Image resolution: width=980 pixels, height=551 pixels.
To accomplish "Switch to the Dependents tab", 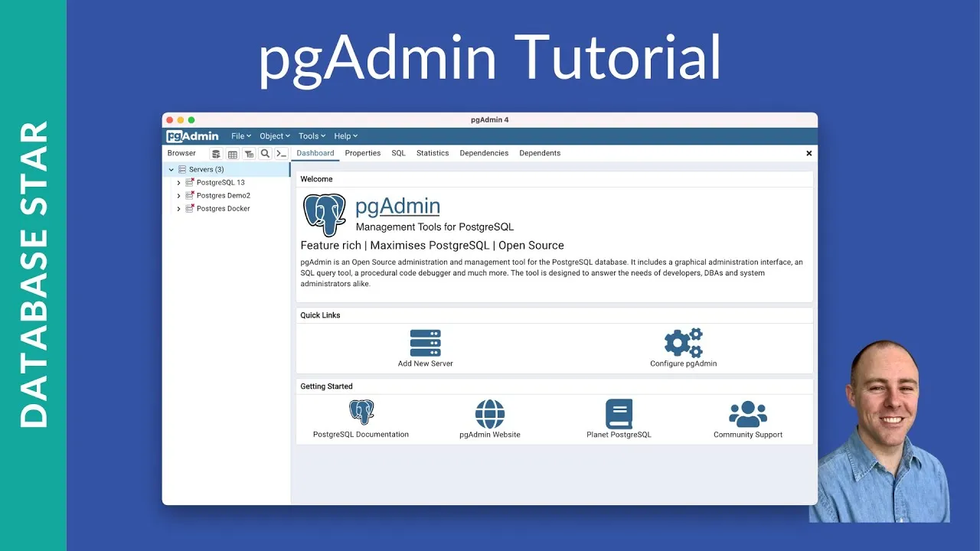I will [540, 153].
